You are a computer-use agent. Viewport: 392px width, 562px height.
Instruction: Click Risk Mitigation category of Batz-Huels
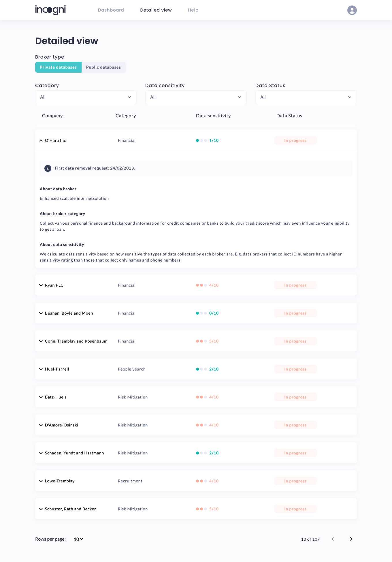[133, 397]
